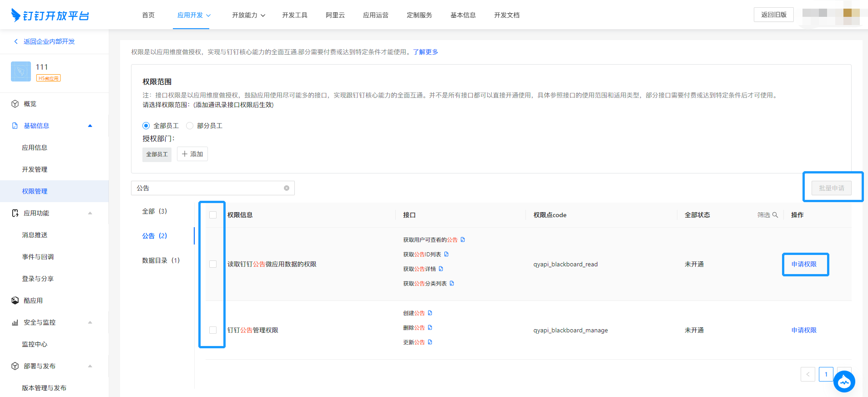Click the 返回旧版 button

774,15
